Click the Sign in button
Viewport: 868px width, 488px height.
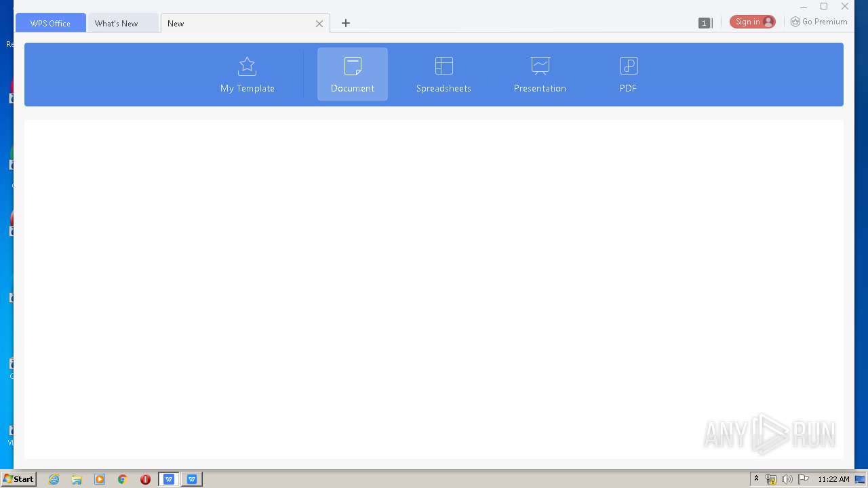753,22
